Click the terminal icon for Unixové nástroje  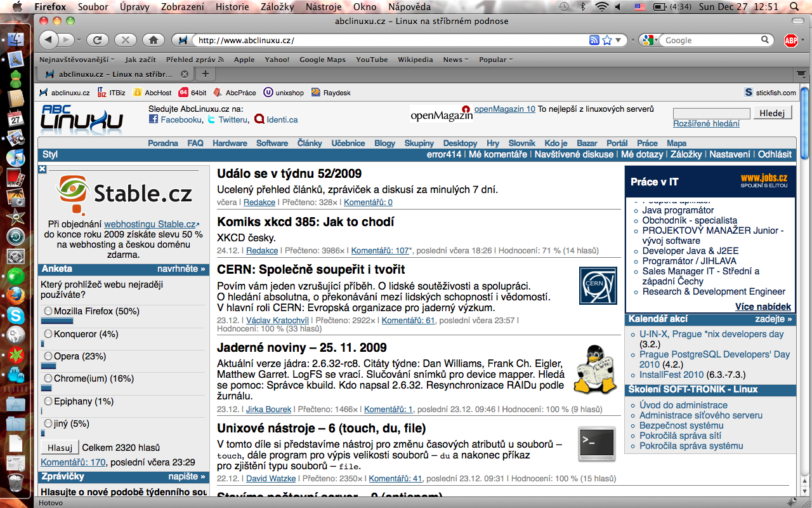pos(597,443)
